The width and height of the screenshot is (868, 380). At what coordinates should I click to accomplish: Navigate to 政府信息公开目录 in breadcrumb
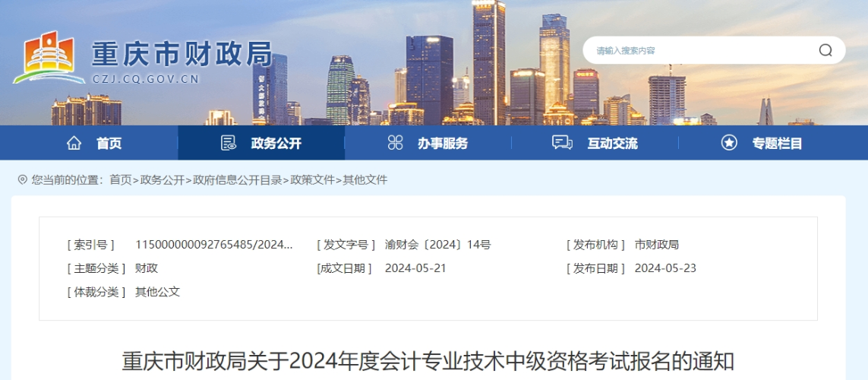(x=237, y=180)
